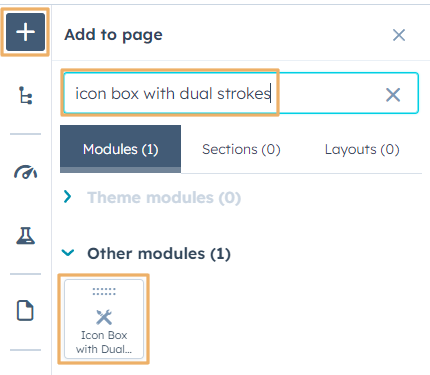Switch to the Modules (1) tab

click(121, 149)
